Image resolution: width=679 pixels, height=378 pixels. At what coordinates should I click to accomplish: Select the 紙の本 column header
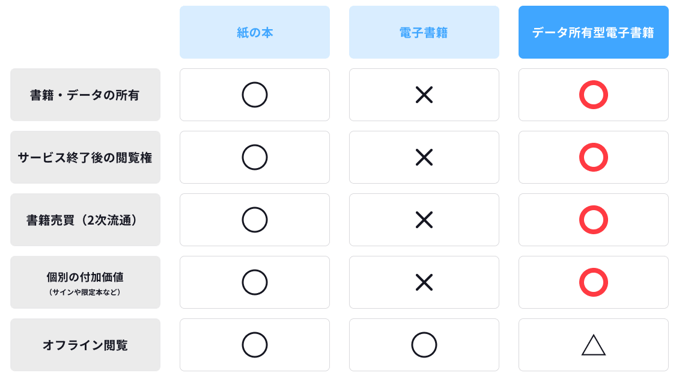[x=255, y=32]
